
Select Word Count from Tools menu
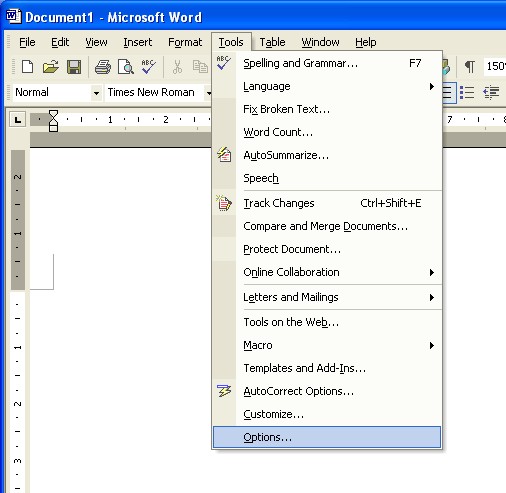pos(328,132)
